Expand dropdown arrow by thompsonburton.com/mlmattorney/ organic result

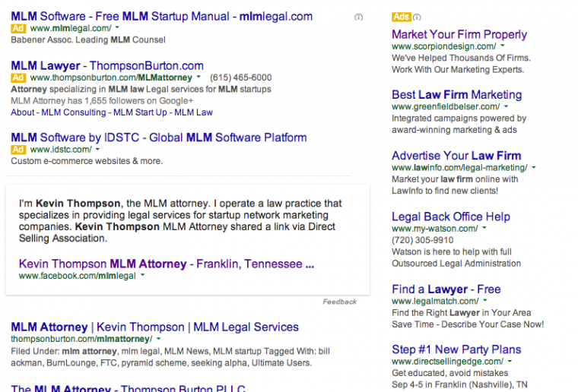(x=158, y=338)
